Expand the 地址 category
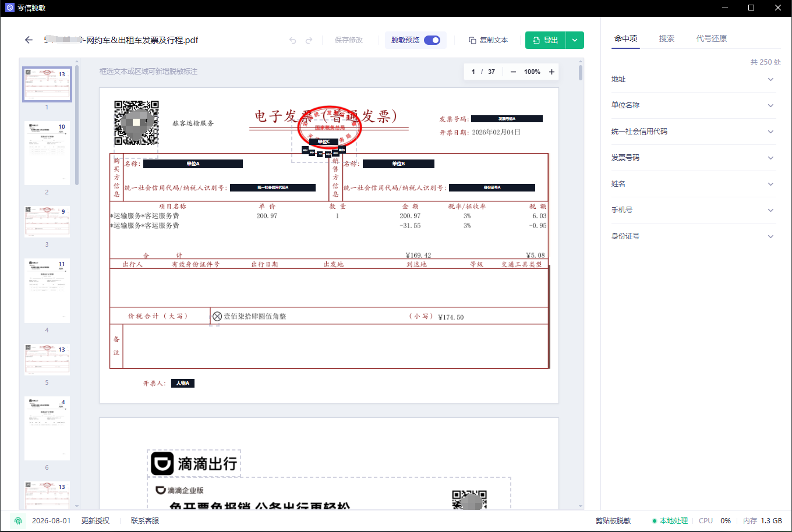 pyautogui.click(x=693, y=79)
